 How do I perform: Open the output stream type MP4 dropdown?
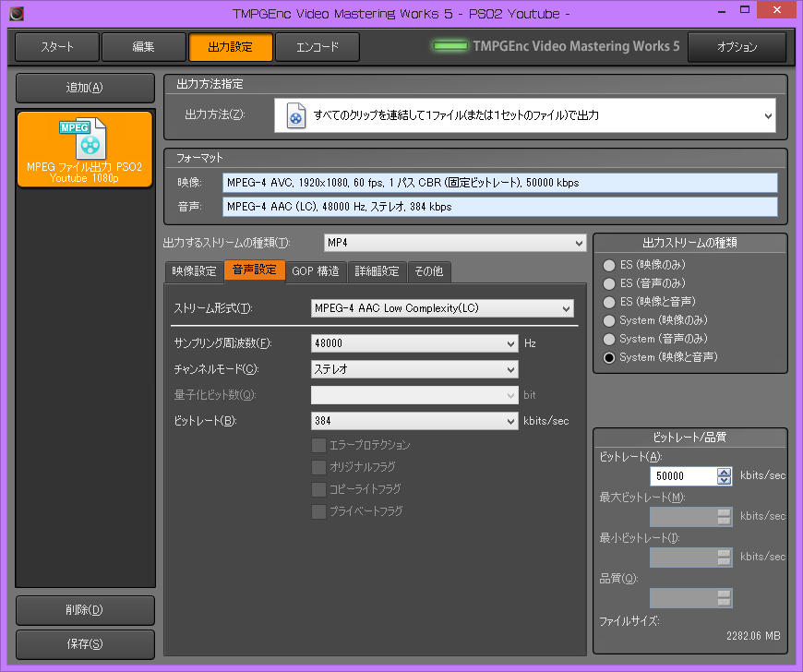pyautogui.click(x=455, y=243)
